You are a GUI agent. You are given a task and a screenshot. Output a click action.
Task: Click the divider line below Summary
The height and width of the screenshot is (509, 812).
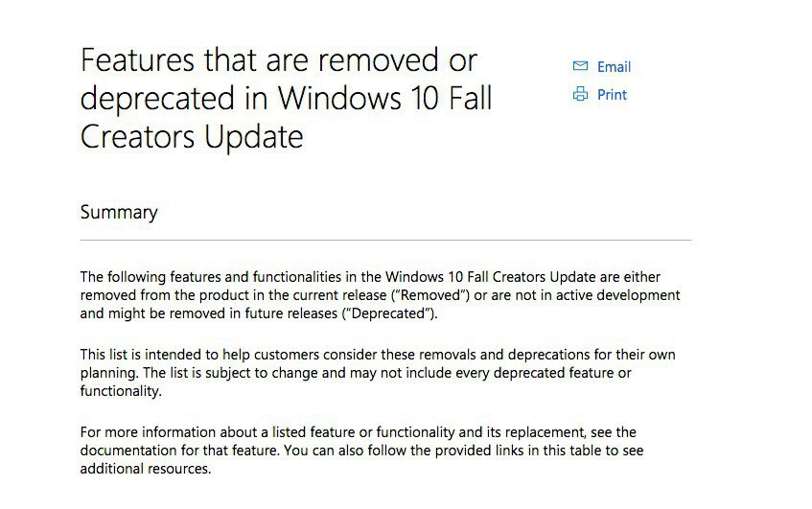click(385, 240)
